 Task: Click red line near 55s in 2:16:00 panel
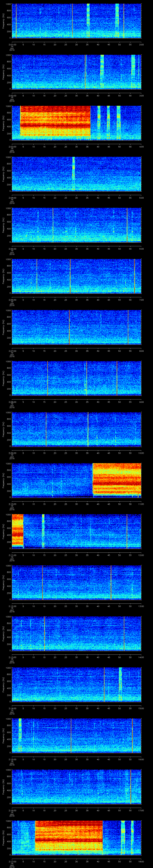(130, 786)
